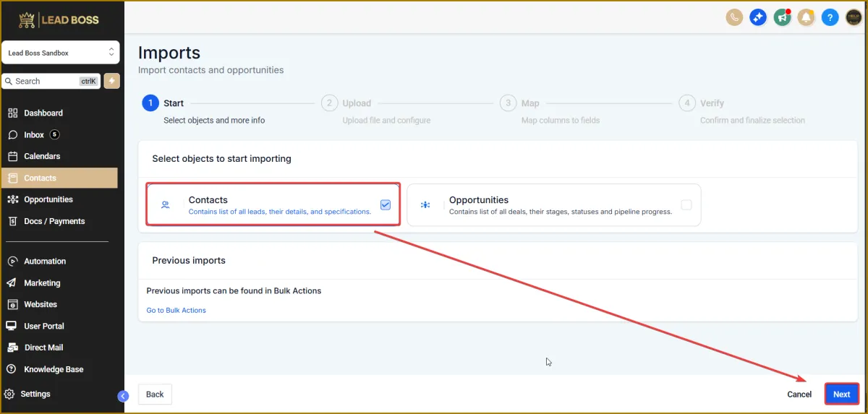Click 'Upload file and configure' step description
868x414 pixels.
click(x=386, y=121)
